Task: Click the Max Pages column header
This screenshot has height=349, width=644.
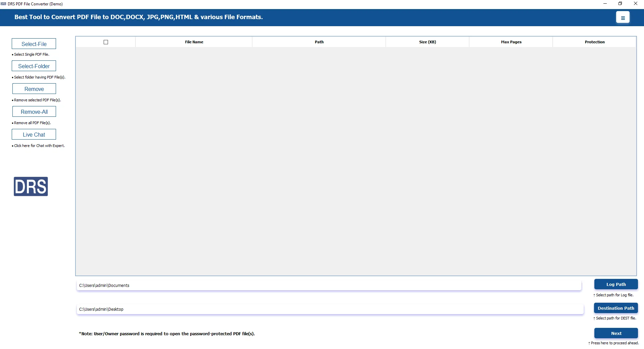Action: 511,42
